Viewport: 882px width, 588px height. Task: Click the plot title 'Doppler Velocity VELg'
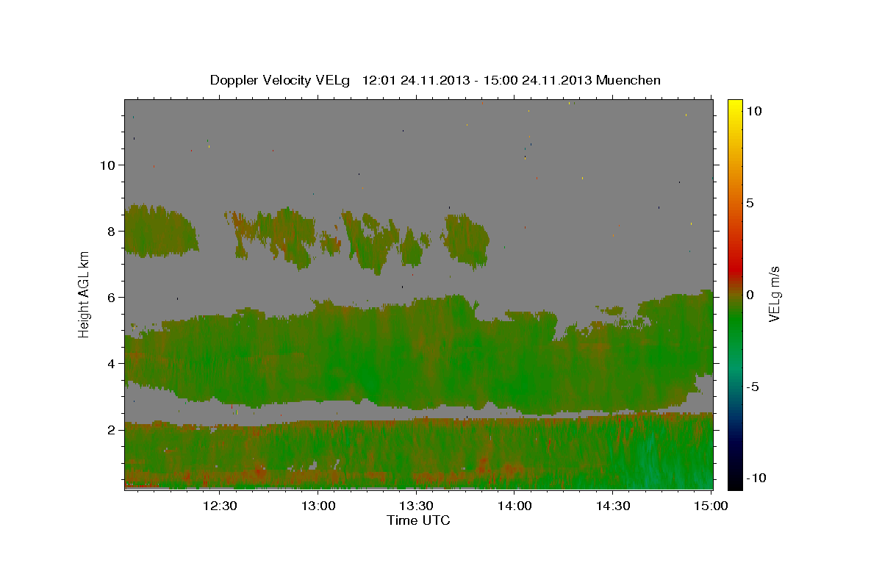click(x=281, y=80)
